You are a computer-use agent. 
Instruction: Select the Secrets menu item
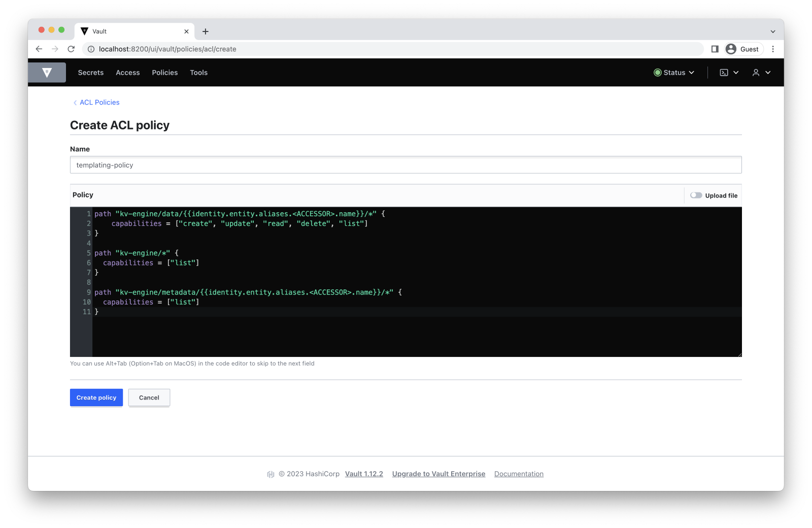click(90, 72)
